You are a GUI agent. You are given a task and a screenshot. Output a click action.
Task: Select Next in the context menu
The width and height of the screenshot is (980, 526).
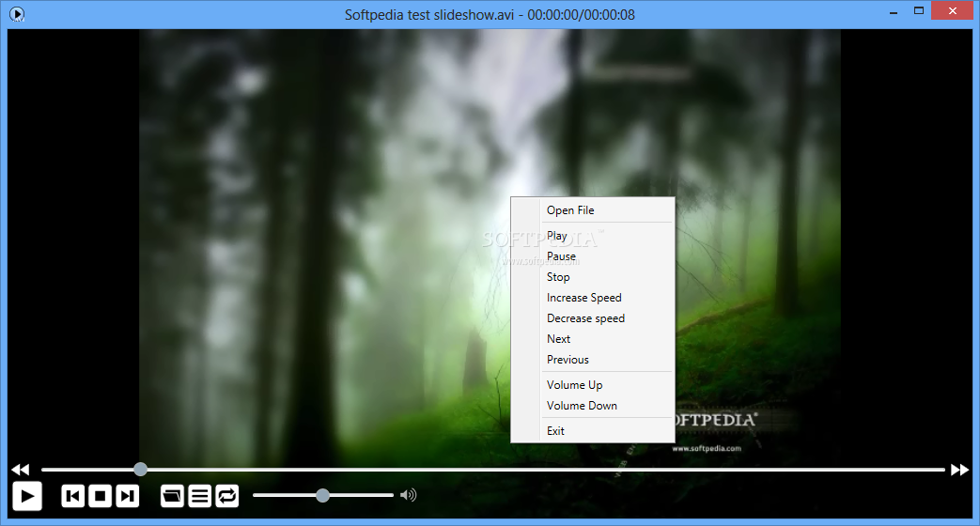[x=593, y=338]
